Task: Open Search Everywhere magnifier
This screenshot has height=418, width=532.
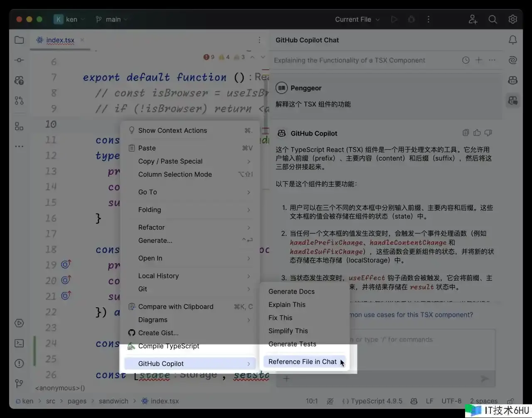Action: pyautogui.click(x=493, y=20)
